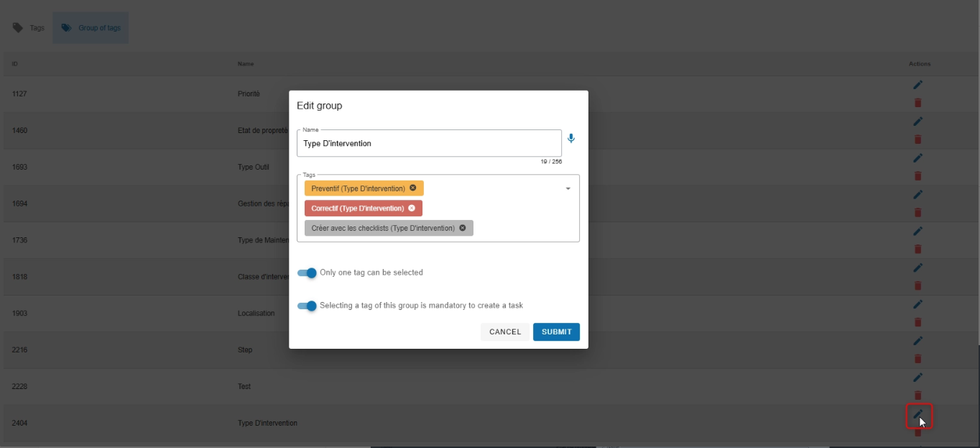
Task: Click the Name input field
Action: [x=428, y=143]
